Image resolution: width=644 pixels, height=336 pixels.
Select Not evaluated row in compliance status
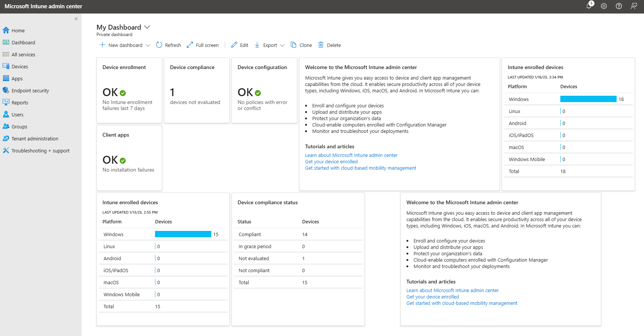pyautogui.click(x=298, y=258)
